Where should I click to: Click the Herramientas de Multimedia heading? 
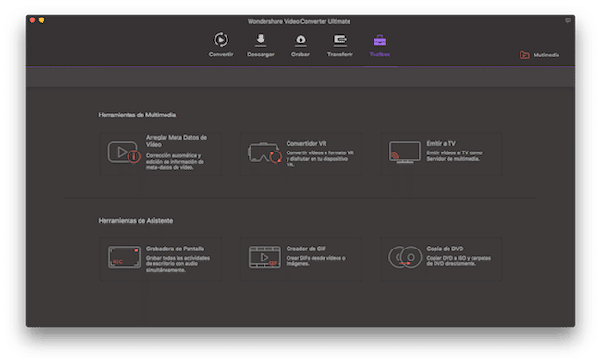point(137,115)
